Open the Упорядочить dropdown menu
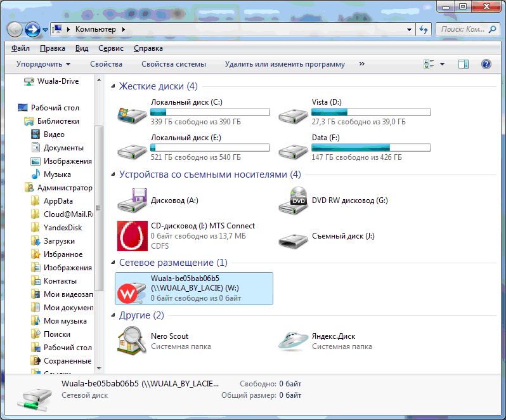Screen dimensions: 506x420 [43, 64]
